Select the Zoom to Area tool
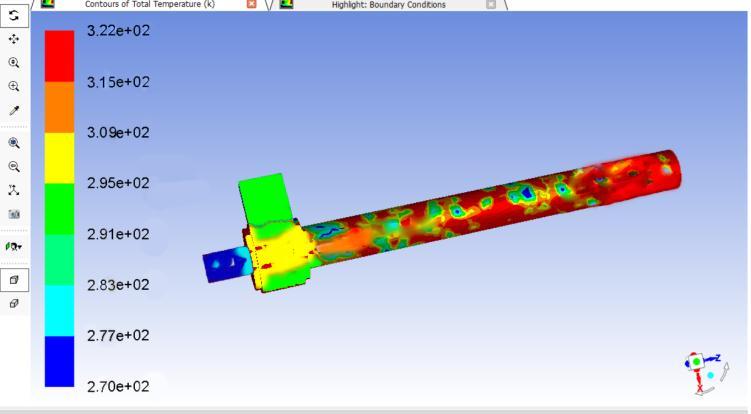The image size is (751, 414). pos(14,86)
